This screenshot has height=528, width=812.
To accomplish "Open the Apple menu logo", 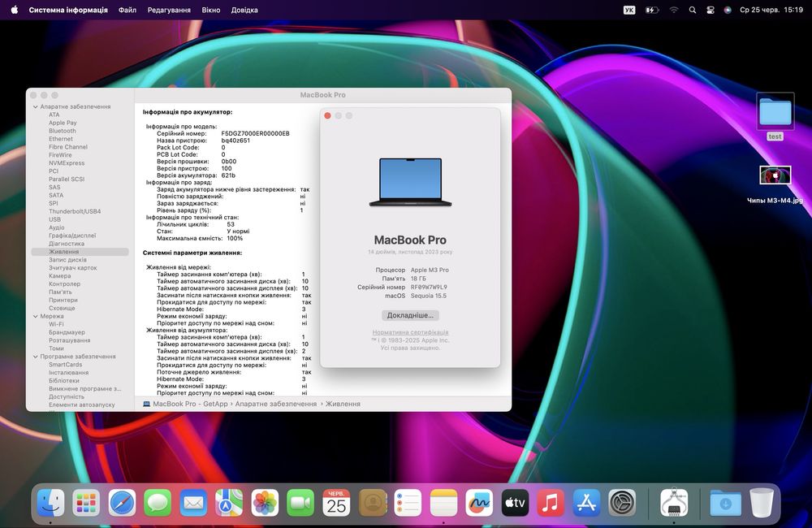I will [15, 10].
